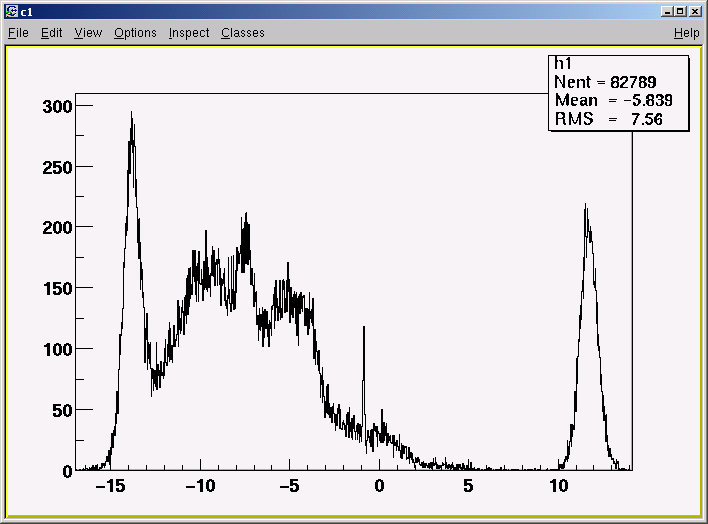This screenshot has width=708, height=524.
Task: Click the x-axis label 0
Action: coord(379,486)
